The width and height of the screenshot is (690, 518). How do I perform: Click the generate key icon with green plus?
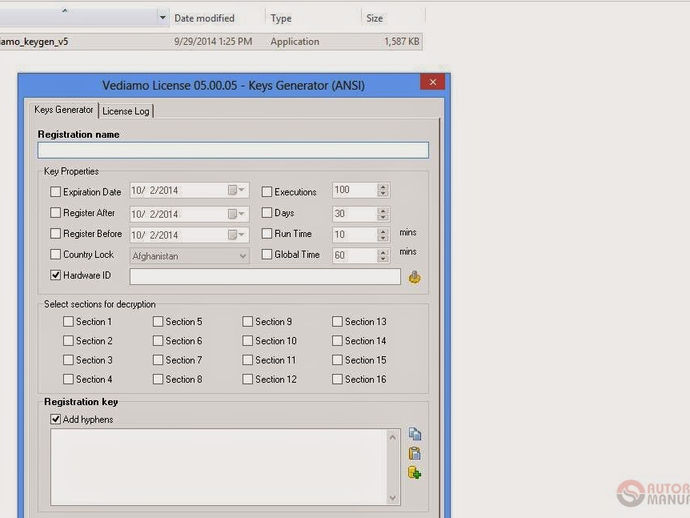click(x=415, y=473)
